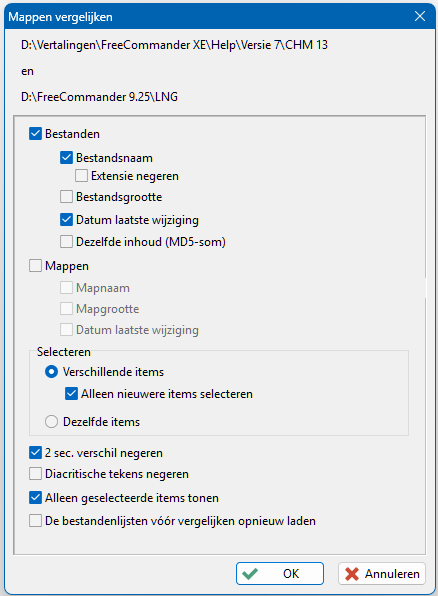The height and width of the screenshot is (596, 438).
Task: Enable Diacritische tekens negeren
Action: coord(35,474)
